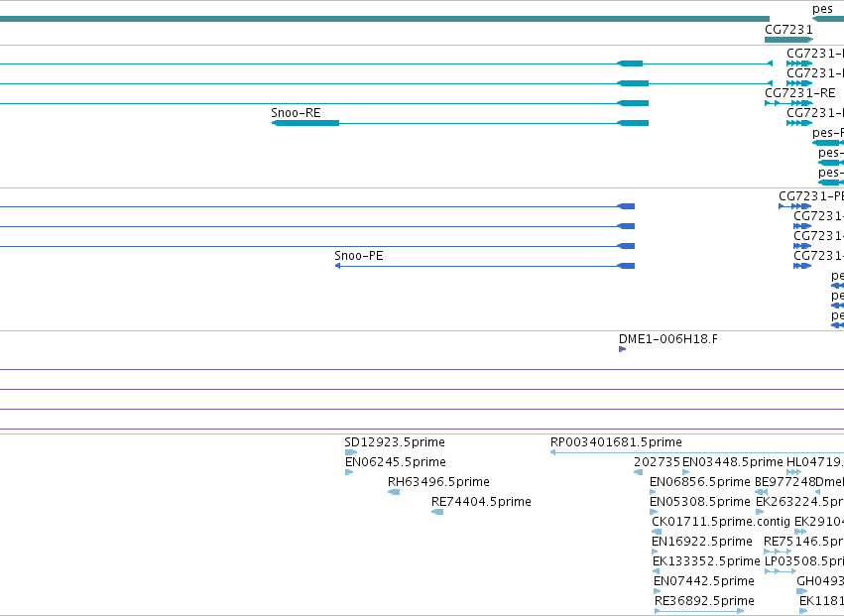Click the EN06856.5prime EST label
Viewport: 844px width, 616px height.
700,482
